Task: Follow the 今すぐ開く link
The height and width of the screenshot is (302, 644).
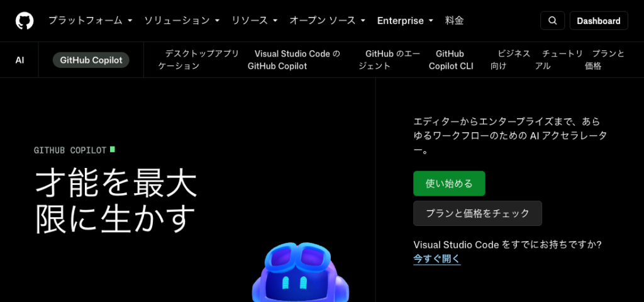Action: tap(437, 259)
